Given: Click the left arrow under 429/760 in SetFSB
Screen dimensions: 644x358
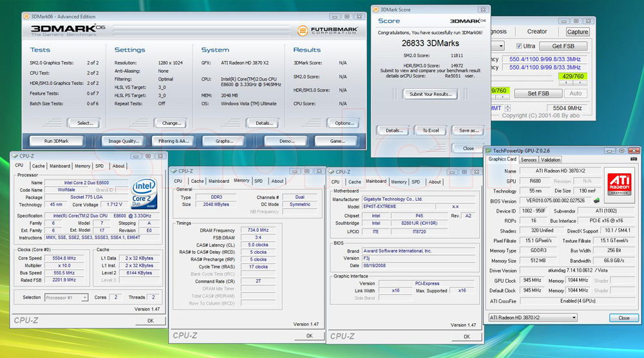Looking at the screenshot, I should (x=566, y=83).
